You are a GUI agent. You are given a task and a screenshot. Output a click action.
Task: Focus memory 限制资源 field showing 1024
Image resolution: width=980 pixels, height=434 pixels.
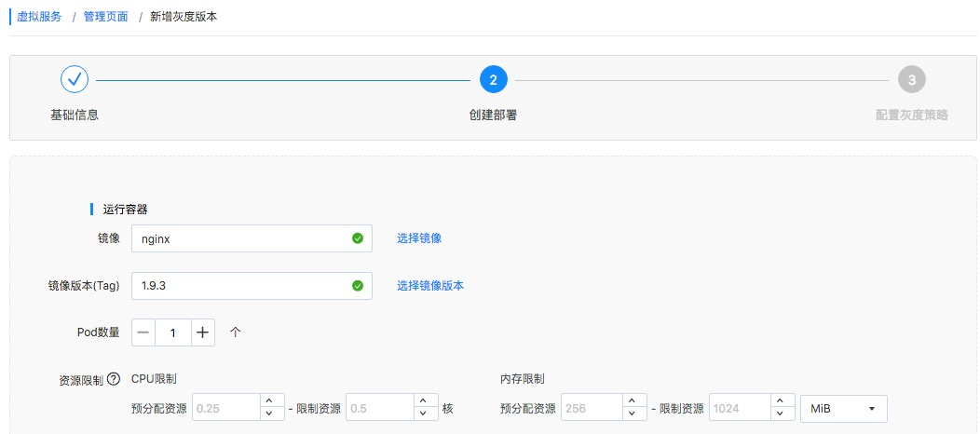[x=740, y=409]
